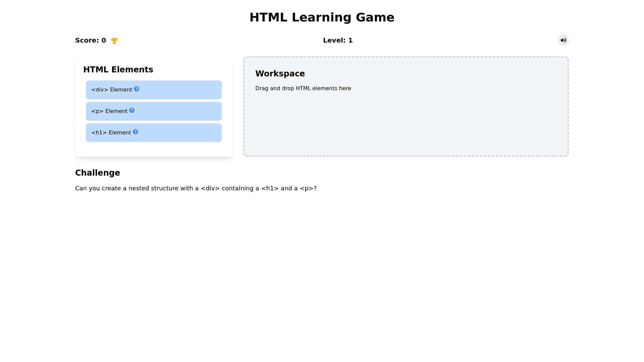The image size is (644, 362).
Task: Click the <div> Element label text
Action: pos(112,90)
